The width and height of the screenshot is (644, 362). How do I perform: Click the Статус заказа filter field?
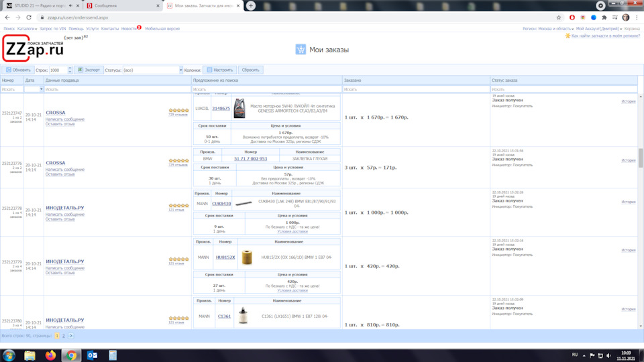tap(564, 89)
